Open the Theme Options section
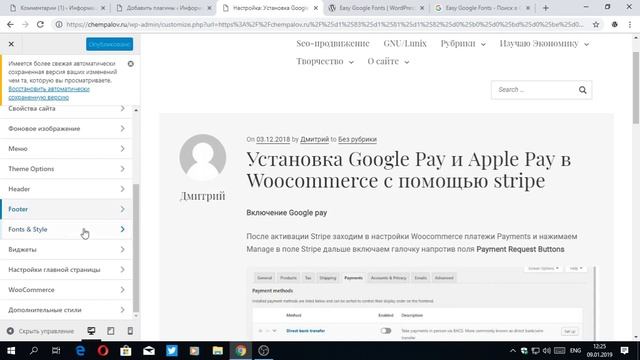 click(x=66, y=169)
